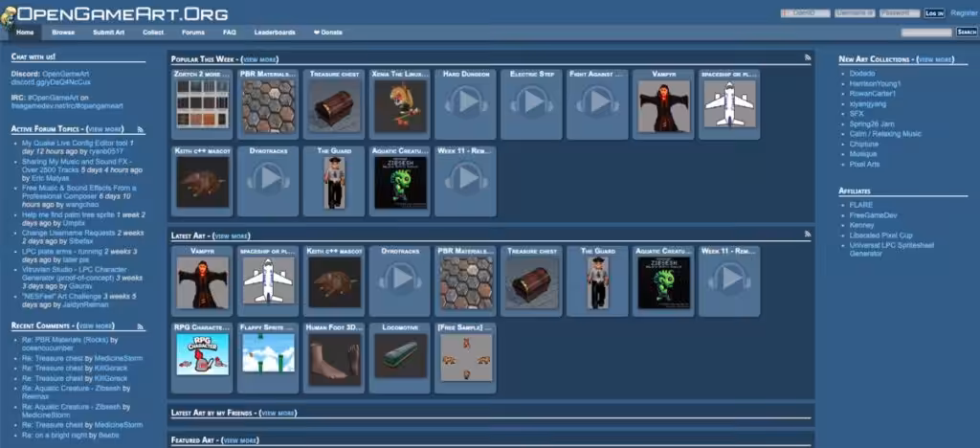
Task: Play Dyrotracks audio in Latest Art
Action: coord(400,280)
